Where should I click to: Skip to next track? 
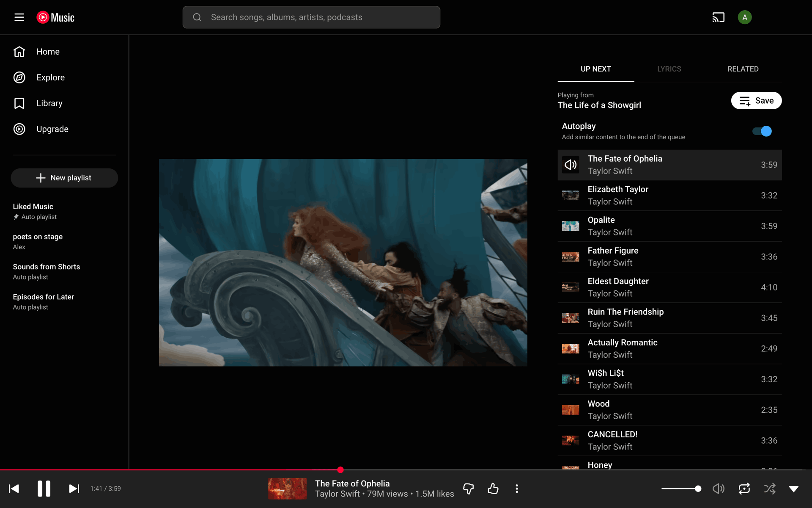tap(74, 489)
